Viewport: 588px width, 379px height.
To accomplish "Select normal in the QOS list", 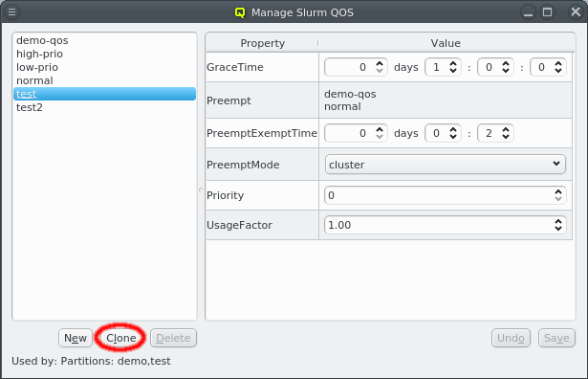I will tap(104, 80).
